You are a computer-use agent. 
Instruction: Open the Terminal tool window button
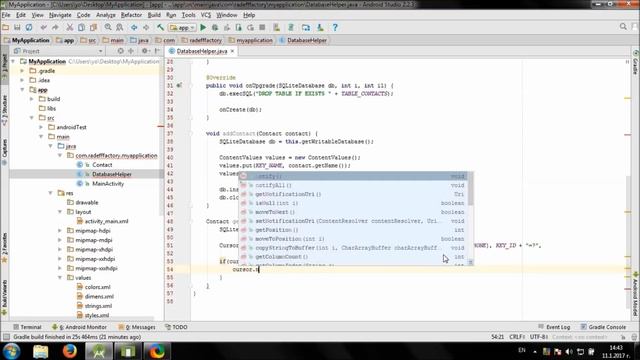[27, 327]
